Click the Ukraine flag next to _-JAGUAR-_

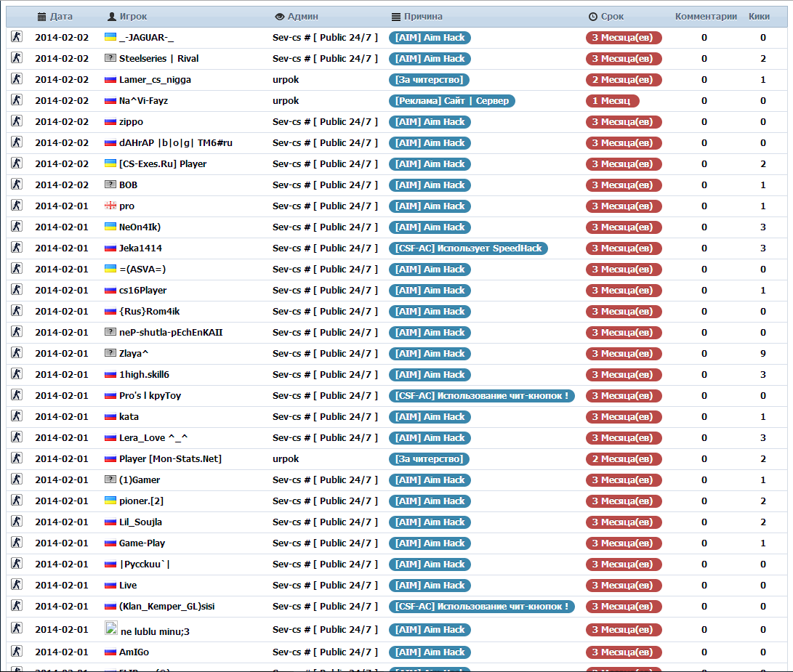[110, 37]
